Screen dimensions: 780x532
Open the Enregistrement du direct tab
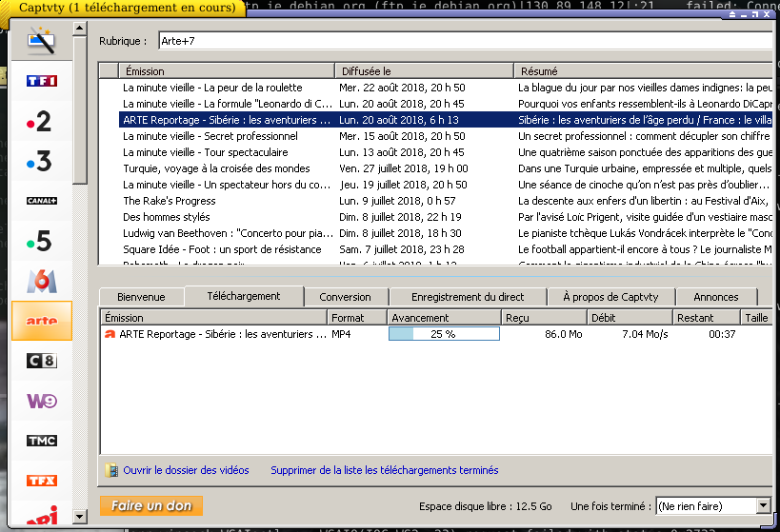pyautogui.click(x=468, y=297)
